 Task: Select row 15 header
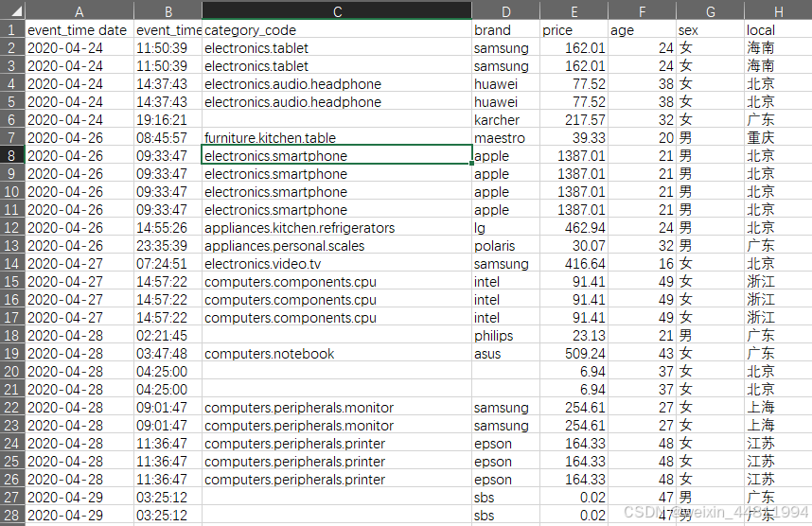click(x=12, y=282)
